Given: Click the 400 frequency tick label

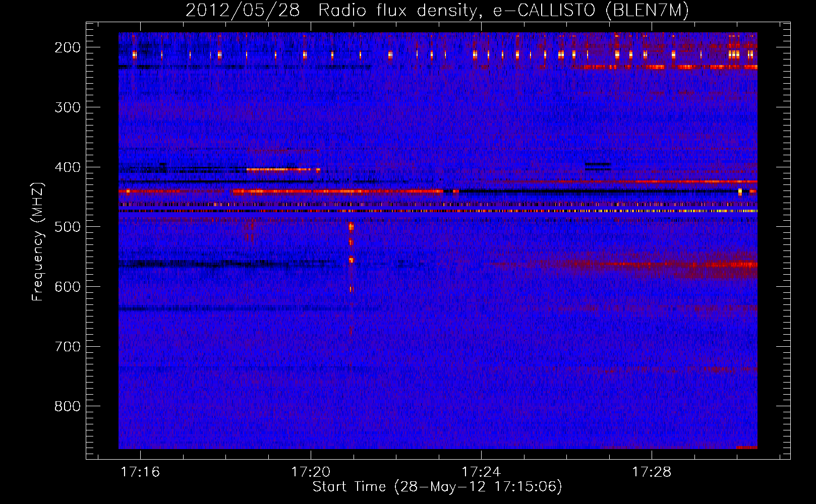Looking at the screenshot, I should pyautogui.click(x=68, y=167).
